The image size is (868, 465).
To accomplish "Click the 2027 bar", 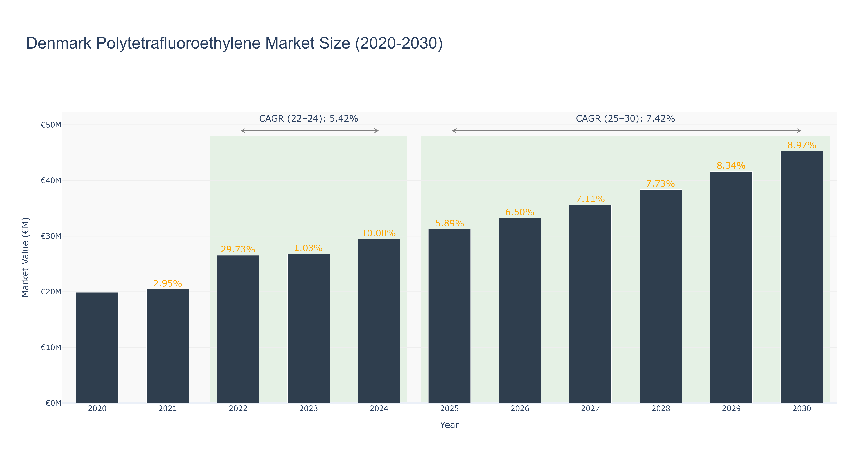I will point(590,304).
